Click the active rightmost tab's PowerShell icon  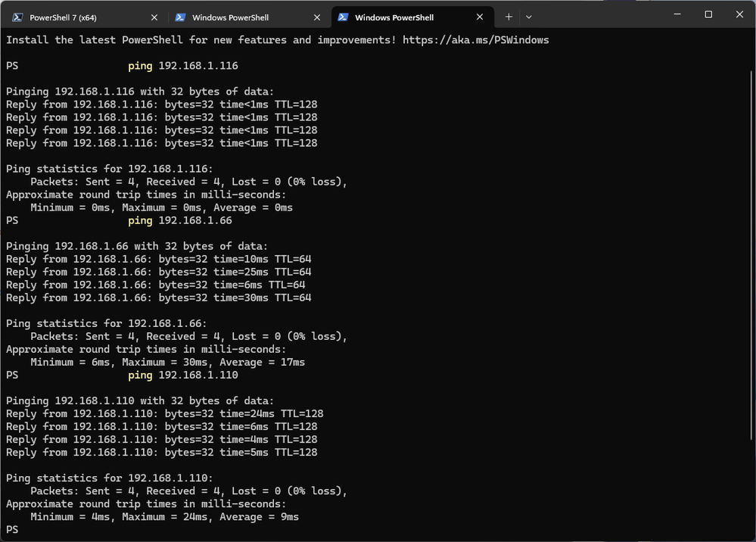pos(343,17)
